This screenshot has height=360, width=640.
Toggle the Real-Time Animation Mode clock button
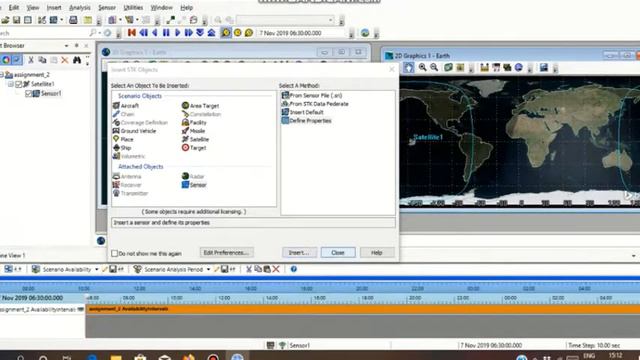(238, 33)
